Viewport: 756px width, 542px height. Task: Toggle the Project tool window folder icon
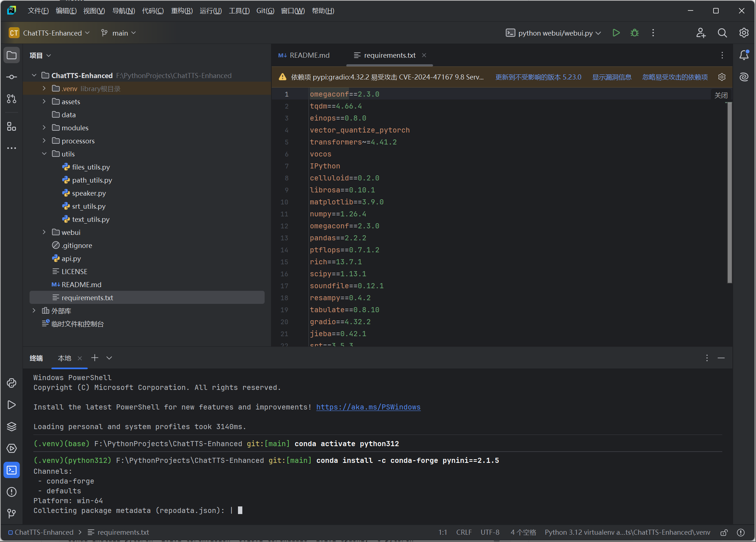click(x=12, y=55)
